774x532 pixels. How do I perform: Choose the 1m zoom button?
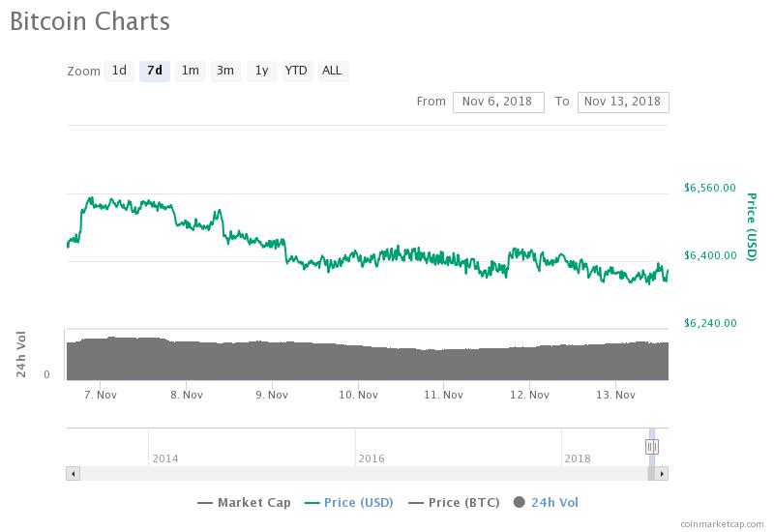191,71
